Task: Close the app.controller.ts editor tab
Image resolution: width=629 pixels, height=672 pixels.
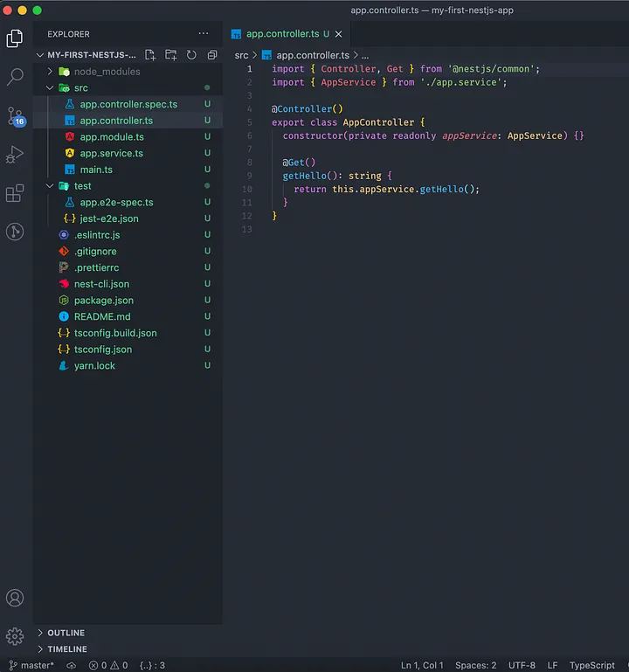Action: (x=339, y=34)
